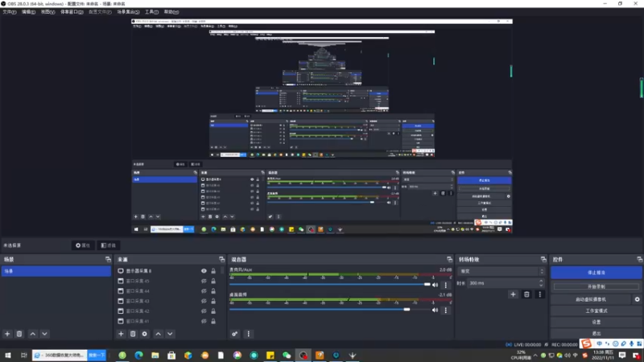The image size is (644, 362).
Task: Move source up in Sources panel
Action: click(158, 334)
